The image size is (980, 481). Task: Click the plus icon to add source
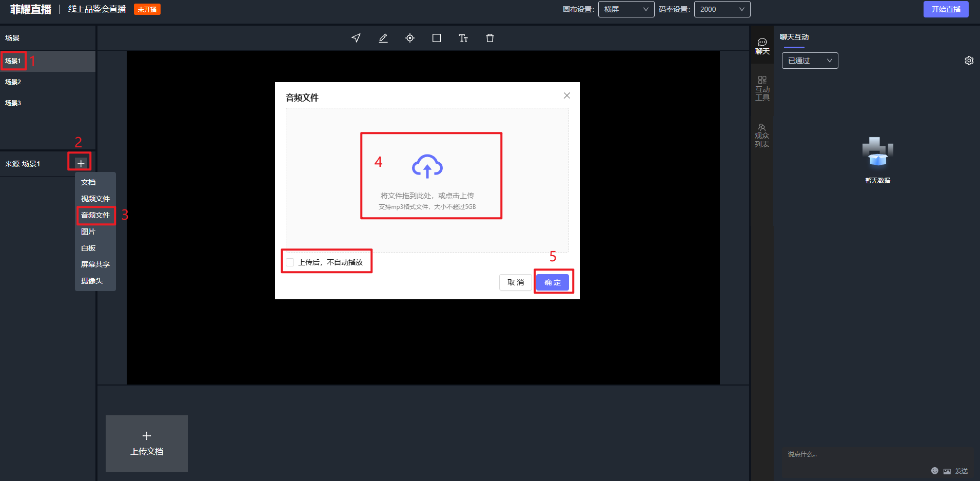point(81,163)
